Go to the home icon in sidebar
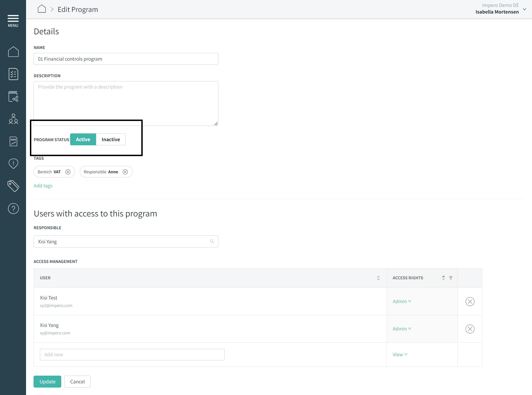532x395 pixels. pyautogui.click(x=13, y=51)
